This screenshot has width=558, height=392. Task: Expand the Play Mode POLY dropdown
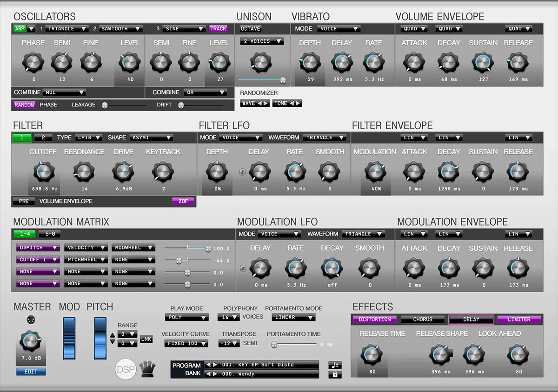coord(186,318)
